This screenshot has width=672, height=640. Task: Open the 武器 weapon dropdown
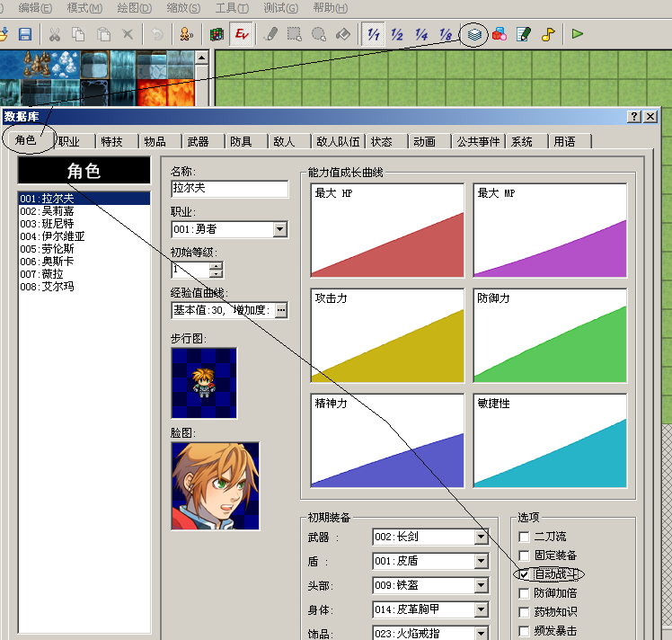(x=481, y=537)
